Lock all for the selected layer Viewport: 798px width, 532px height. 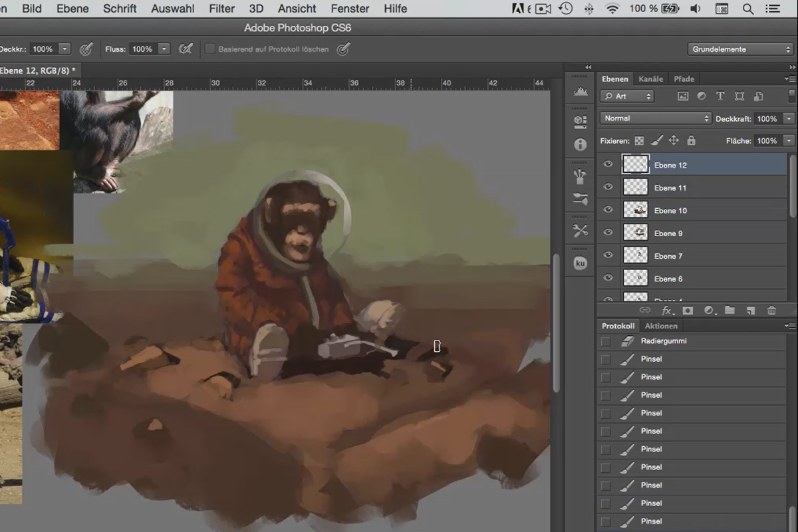pos(691,140)
